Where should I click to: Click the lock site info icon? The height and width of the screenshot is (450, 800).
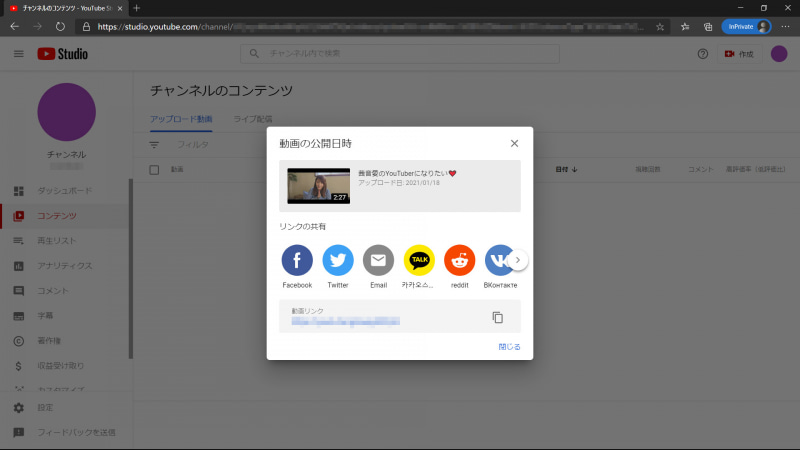click(86, 27)
